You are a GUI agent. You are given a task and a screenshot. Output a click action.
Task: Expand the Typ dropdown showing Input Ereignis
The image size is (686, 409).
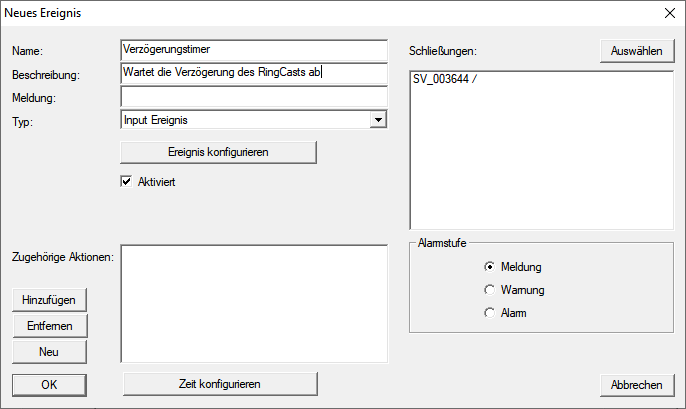[377, 120]
